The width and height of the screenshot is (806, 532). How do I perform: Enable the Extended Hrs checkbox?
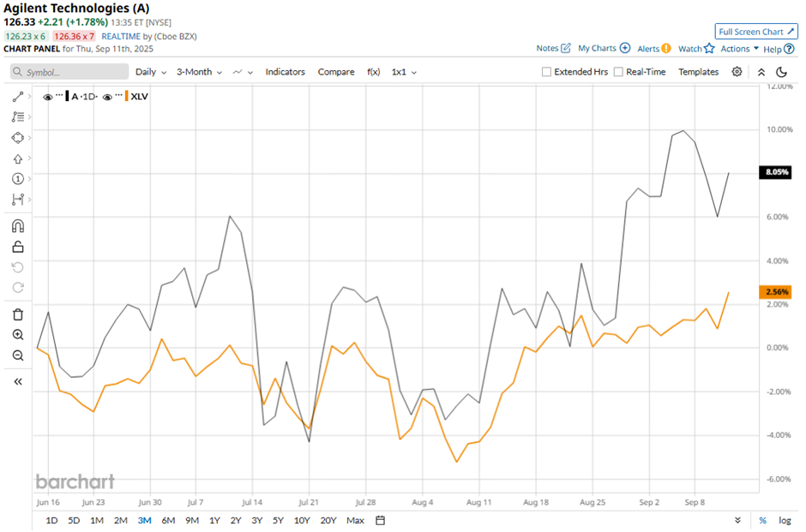[546, 72]
